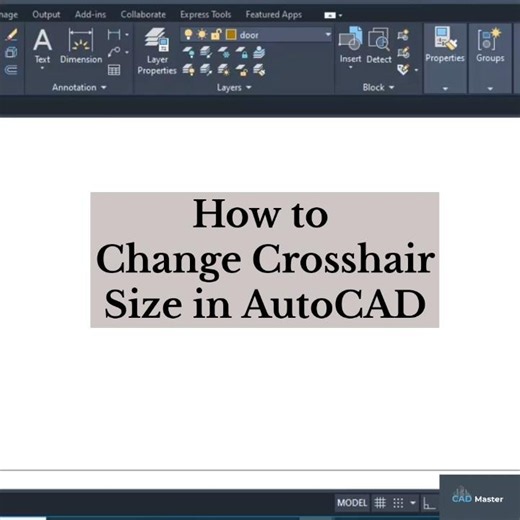This screenshot has height=520, width=520.
Task: Toggle door layer lightbulb on/off
Action: pyautogui.click(x=188, y=34)
